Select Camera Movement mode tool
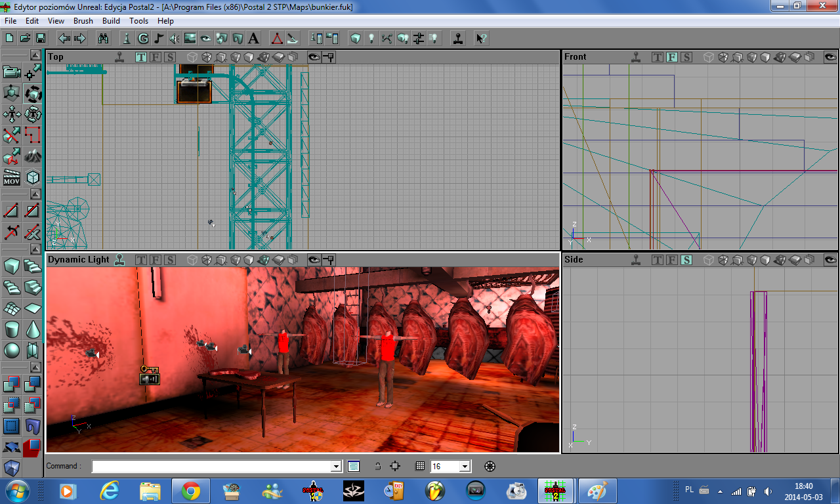Screen dimensions: 840x504 click(x=11, y=73)
